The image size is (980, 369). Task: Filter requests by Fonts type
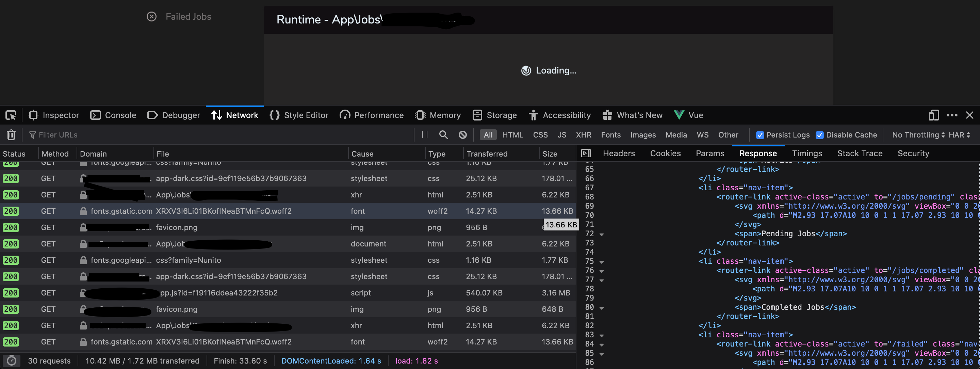pos(610,135)
